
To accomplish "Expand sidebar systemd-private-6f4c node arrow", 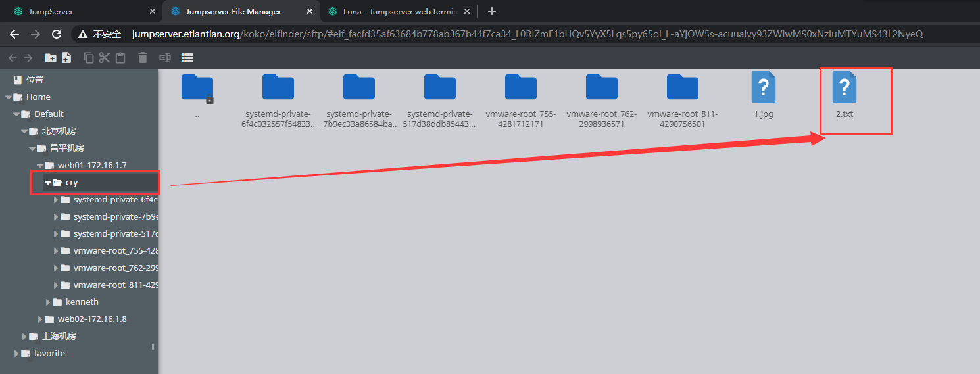I will click(x=56, y=200).
